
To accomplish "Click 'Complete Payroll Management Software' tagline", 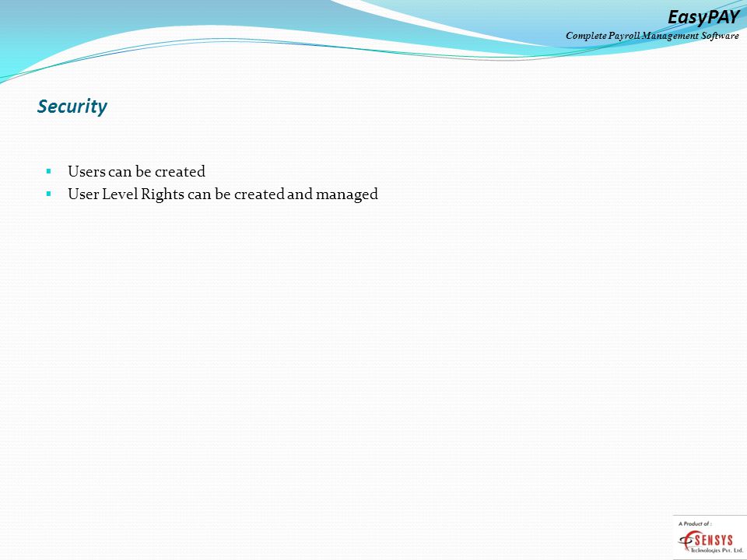I will 652,37.
